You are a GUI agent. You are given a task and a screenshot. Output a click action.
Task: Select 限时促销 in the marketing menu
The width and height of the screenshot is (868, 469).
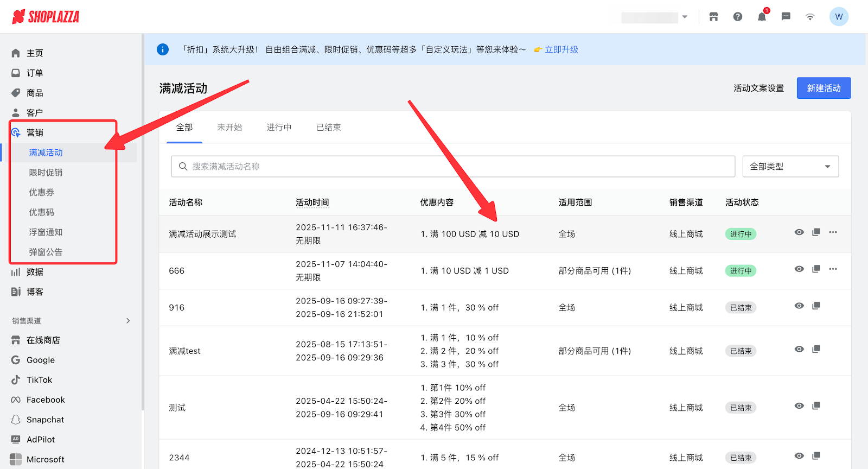pyautogui.click(x=46, y=173)
